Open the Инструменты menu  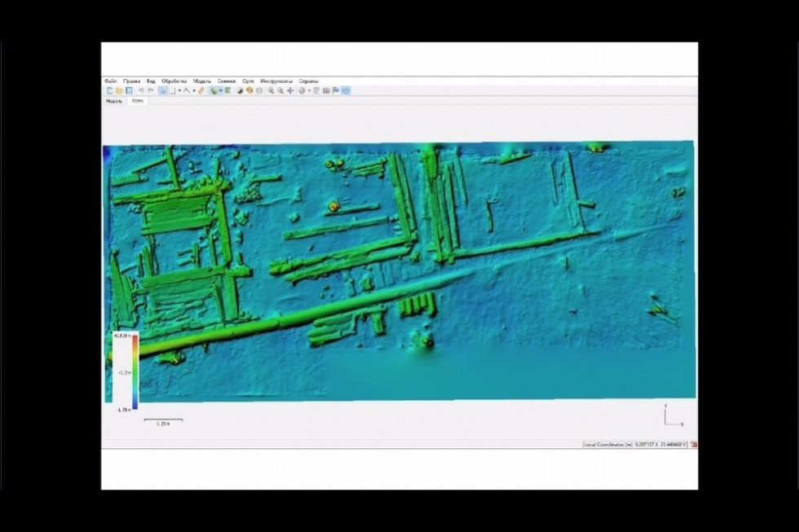tap(276, 81)
